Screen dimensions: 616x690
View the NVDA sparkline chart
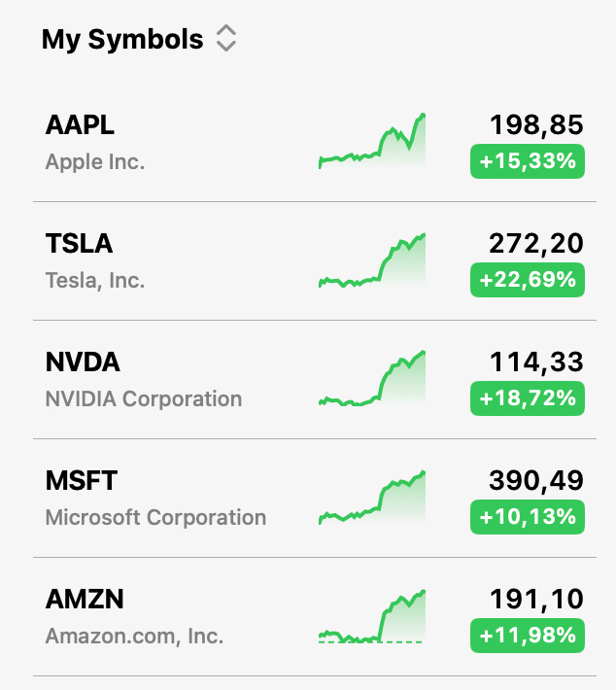(372, 379)
